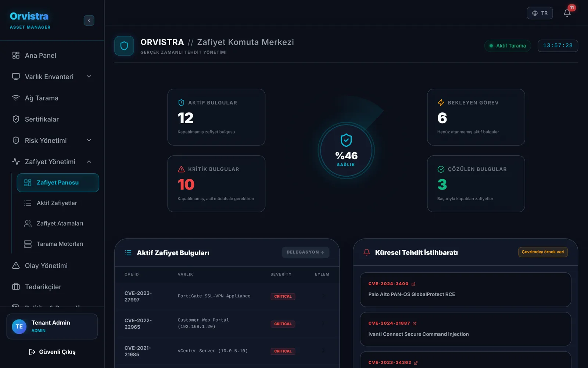The height and width of the screenshot is (368, 588).
Task: Open the notifications bell with red badge
Action: click(567, 13)
